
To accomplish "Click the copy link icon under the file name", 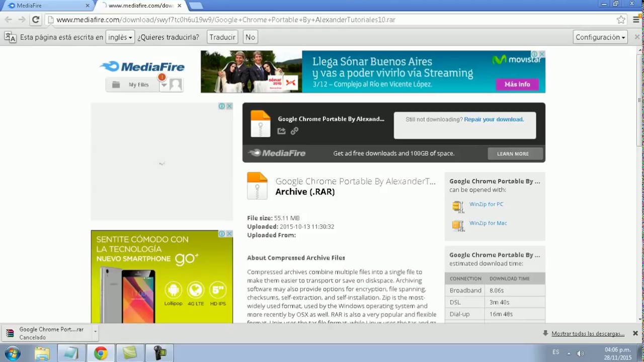I will 294,131.
